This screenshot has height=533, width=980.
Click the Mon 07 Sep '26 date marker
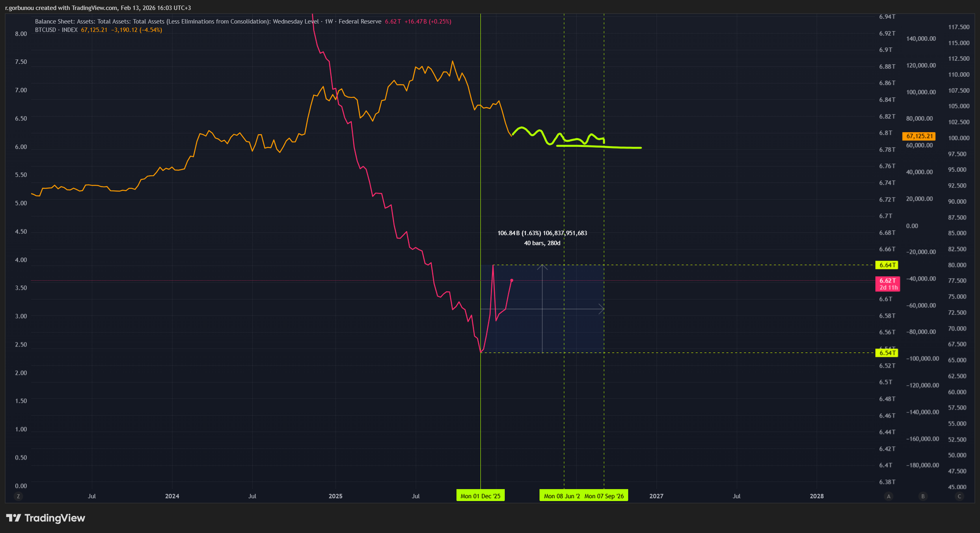604,496
